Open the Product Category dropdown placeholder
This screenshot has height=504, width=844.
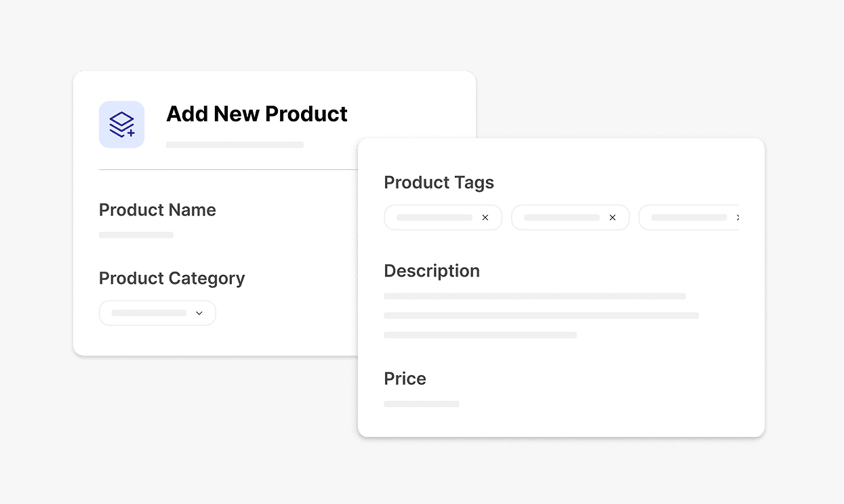pos(149,313)
